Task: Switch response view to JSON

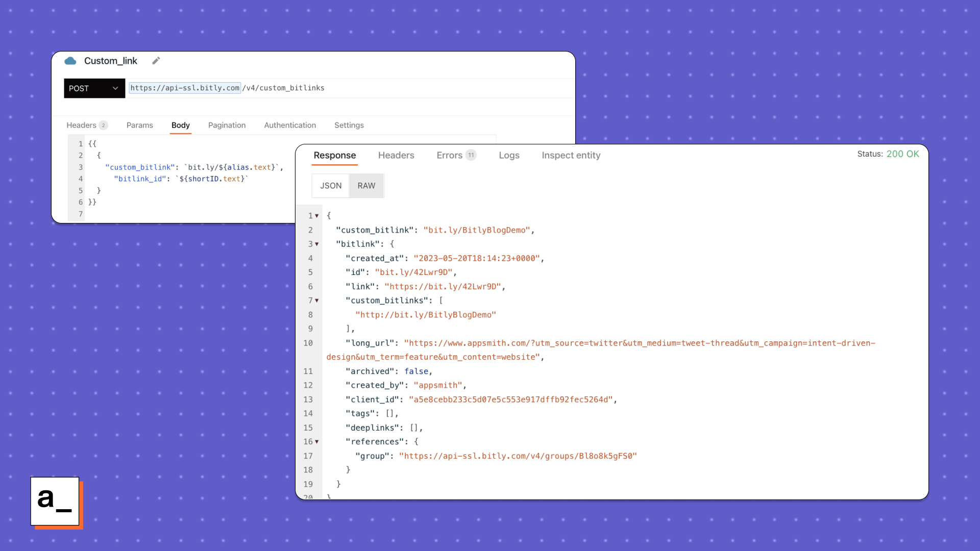Action: (331, 186)
